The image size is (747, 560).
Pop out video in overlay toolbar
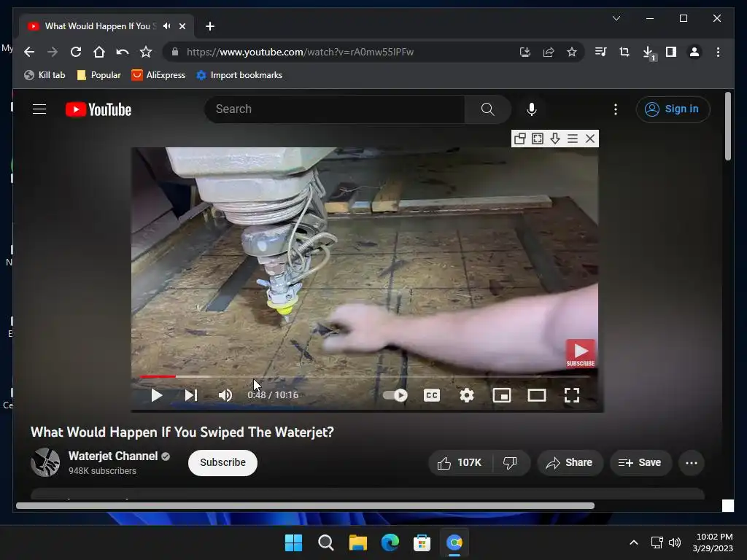pos(519,139)
